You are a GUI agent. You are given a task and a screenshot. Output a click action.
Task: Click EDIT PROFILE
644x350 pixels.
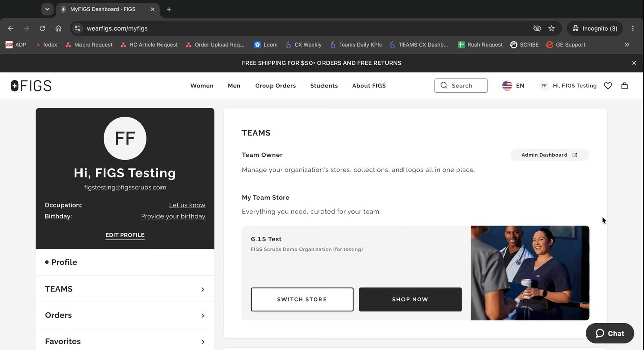click(x=125, y=235)
